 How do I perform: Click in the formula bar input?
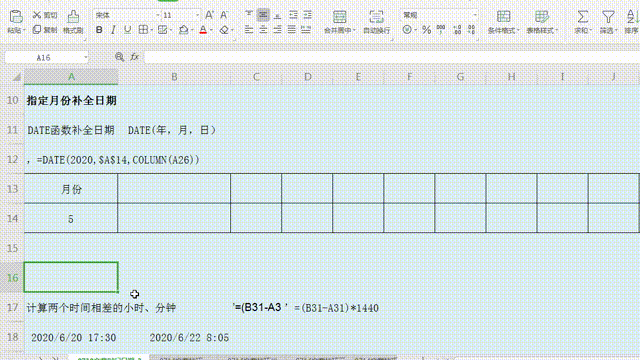click(x=392, y=57)
